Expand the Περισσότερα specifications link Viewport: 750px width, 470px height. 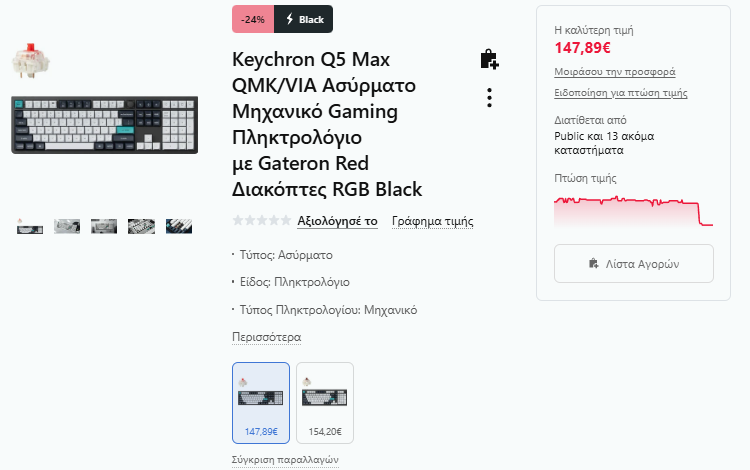266,337
